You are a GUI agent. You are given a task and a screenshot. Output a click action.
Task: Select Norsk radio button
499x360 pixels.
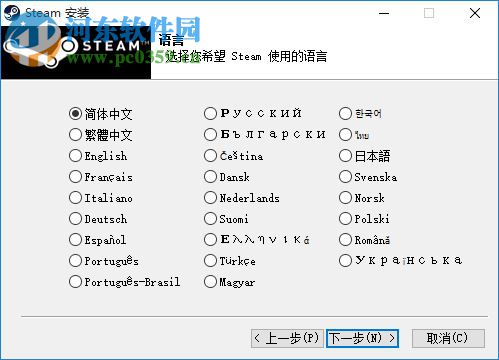345,198
